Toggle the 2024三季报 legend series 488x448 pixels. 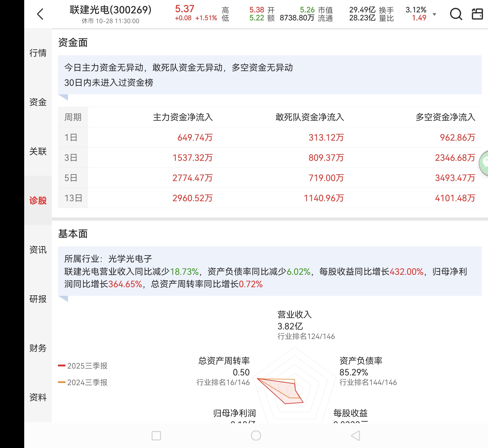83,382
